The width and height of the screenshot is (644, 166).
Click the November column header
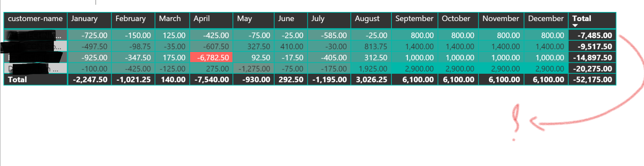[501, 19]
